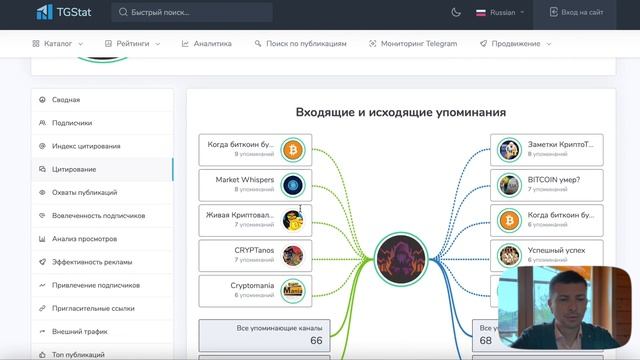Open the BITCOIN умер? card
The width and height of the screenshot is (640, 360).
(547, 185)
